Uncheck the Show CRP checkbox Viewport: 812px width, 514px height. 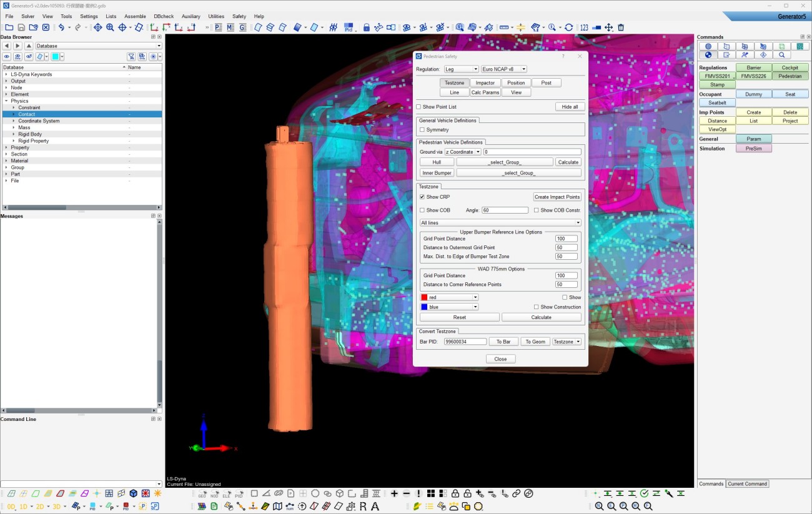422,197
